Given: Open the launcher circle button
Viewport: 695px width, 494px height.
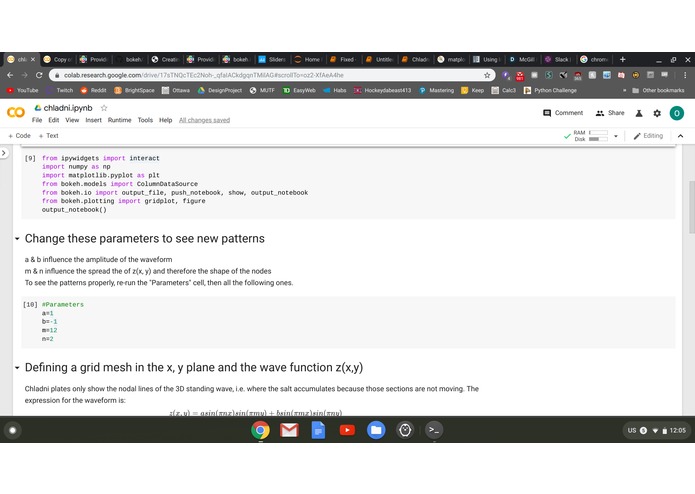Looking at the screenshot, I should click(12, 430).
